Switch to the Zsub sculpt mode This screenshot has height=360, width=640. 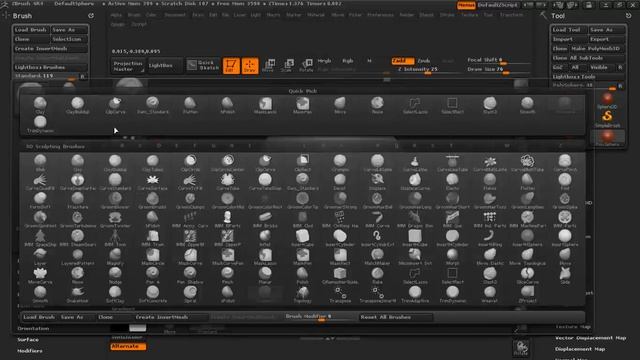click(424, 61)
